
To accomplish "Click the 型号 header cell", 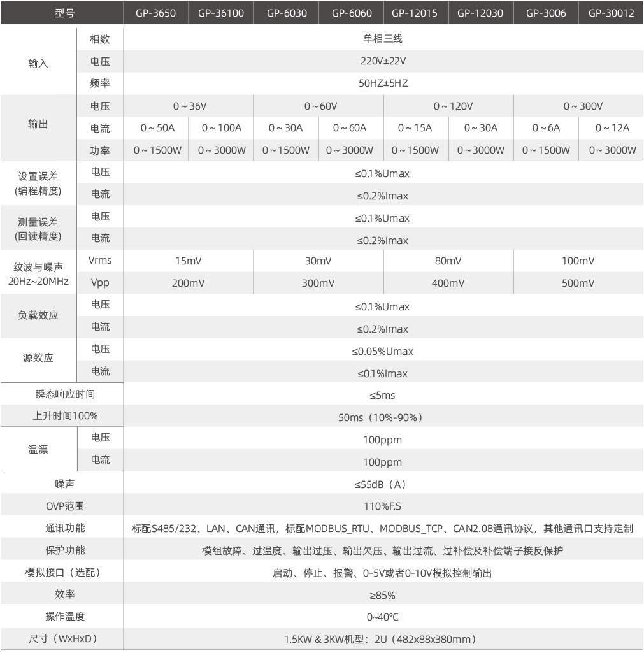I will 62,13.
